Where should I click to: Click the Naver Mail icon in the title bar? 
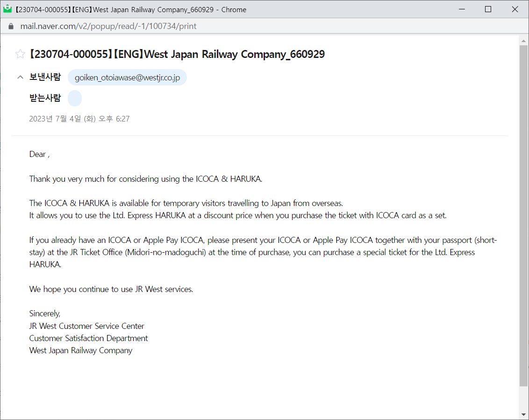(7, 9)
